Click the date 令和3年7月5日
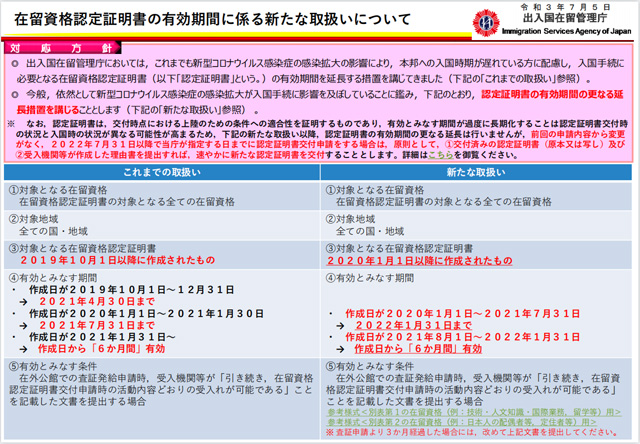 565,7
